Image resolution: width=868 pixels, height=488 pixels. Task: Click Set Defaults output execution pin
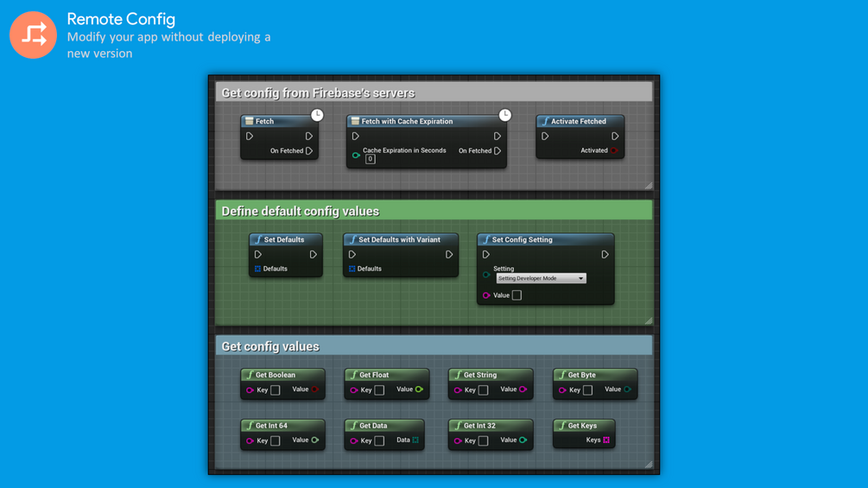tap(314, 255)
